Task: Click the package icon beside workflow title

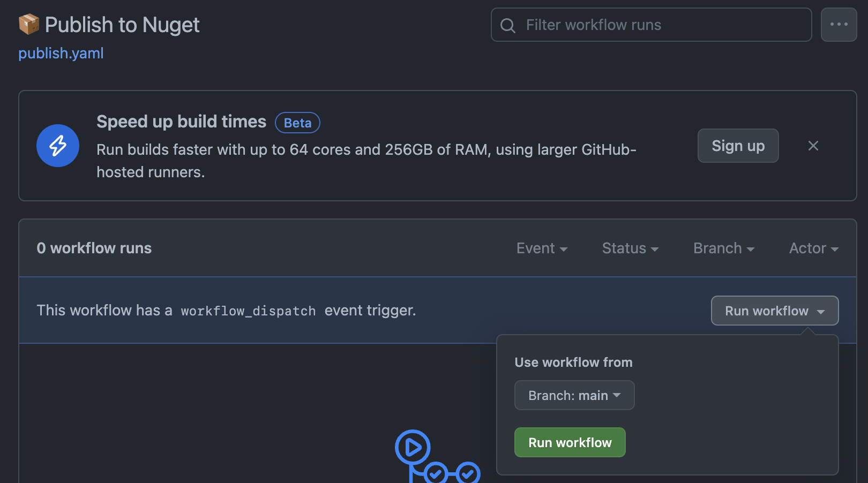Action: pos(28,24)
